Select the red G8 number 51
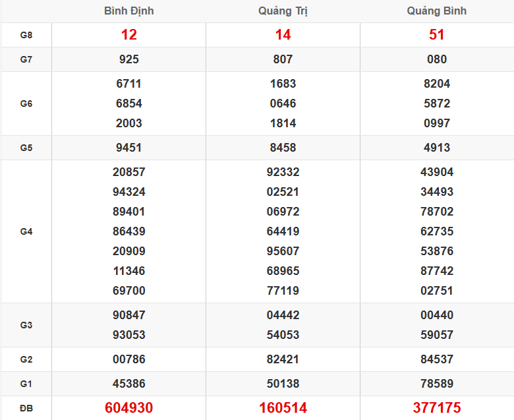This screenshot has width=514, height=420. (436, 35)
